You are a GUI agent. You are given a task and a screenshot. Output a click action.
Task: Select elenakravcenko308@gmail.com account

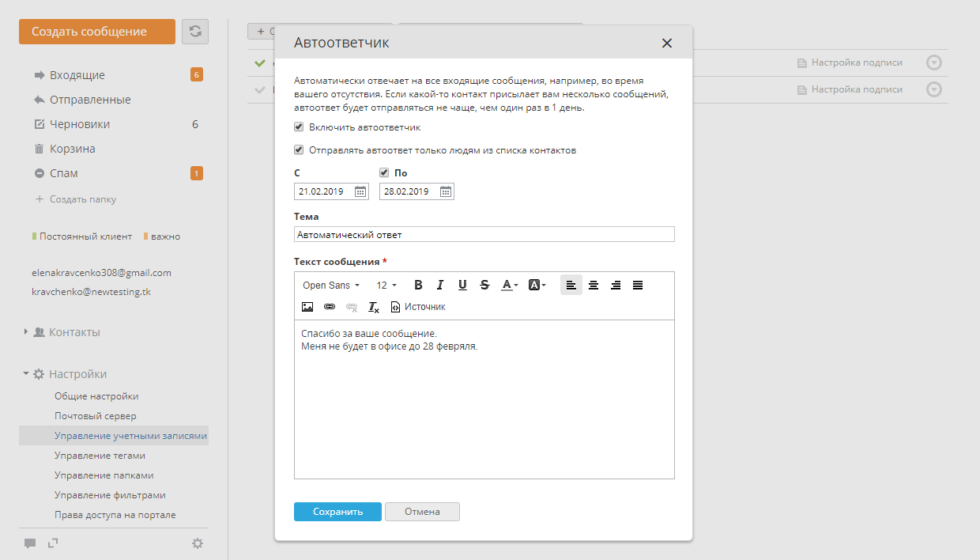(x=101, y=273)
